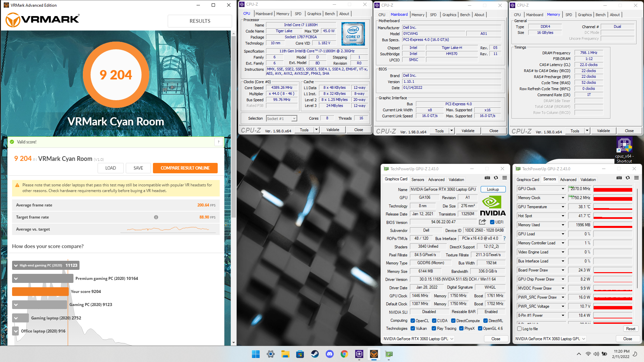Show hidden system tray icons
The image size is (644, 362).
click(579, 354)
